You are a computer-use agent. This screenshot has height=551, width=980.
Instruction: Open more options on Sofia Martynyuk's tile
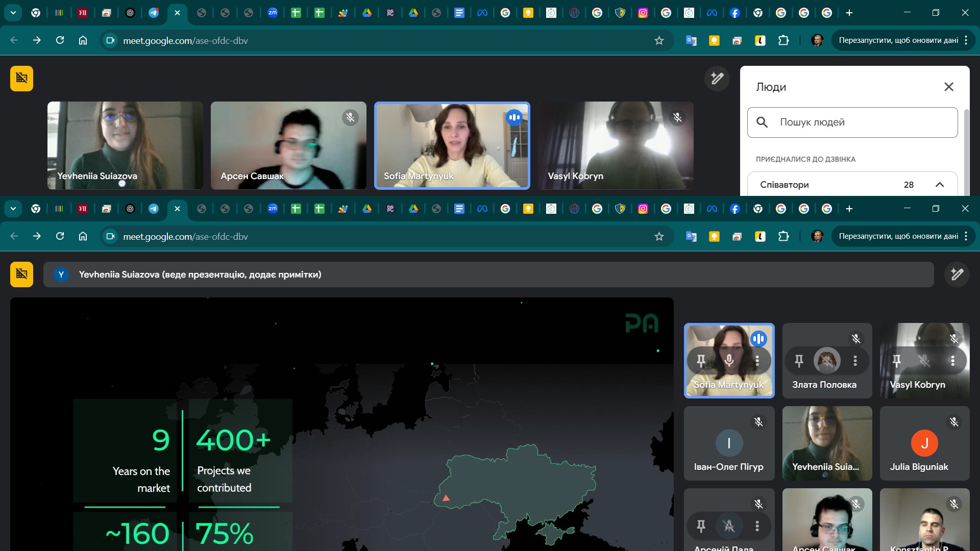tap(757, 361)
